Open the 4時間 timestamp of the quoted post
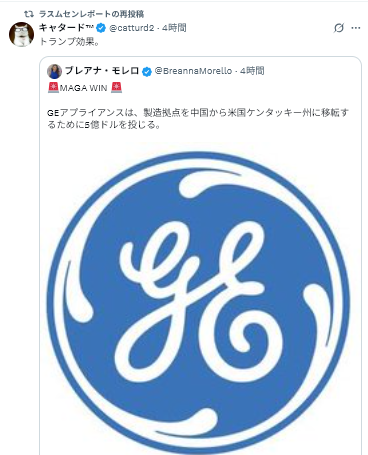 (x=252, y=71)
